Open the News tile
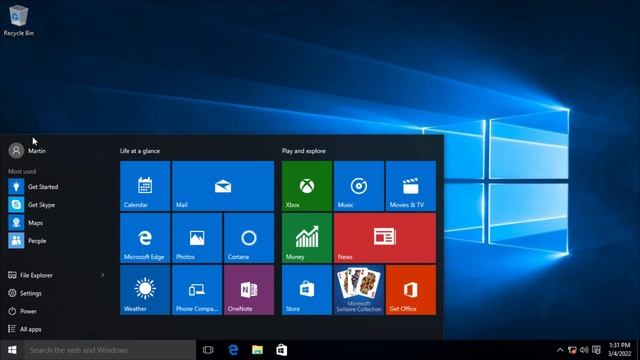Viewport: 640px width, 360px height. [385, 238]
